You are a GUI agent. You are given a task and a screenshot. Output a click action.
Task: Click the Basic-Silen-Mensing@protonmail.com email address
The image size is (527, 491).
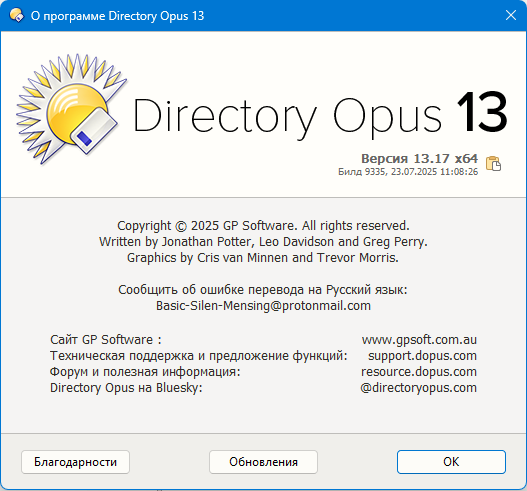tap(263, 306)
